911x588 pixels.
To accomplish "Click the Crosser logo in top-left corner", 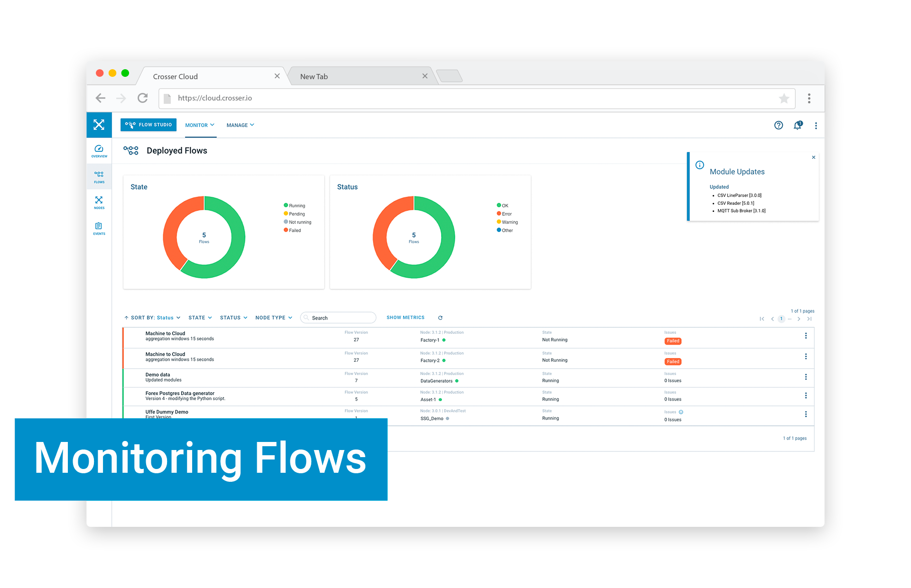I will [x=99, y=125].
